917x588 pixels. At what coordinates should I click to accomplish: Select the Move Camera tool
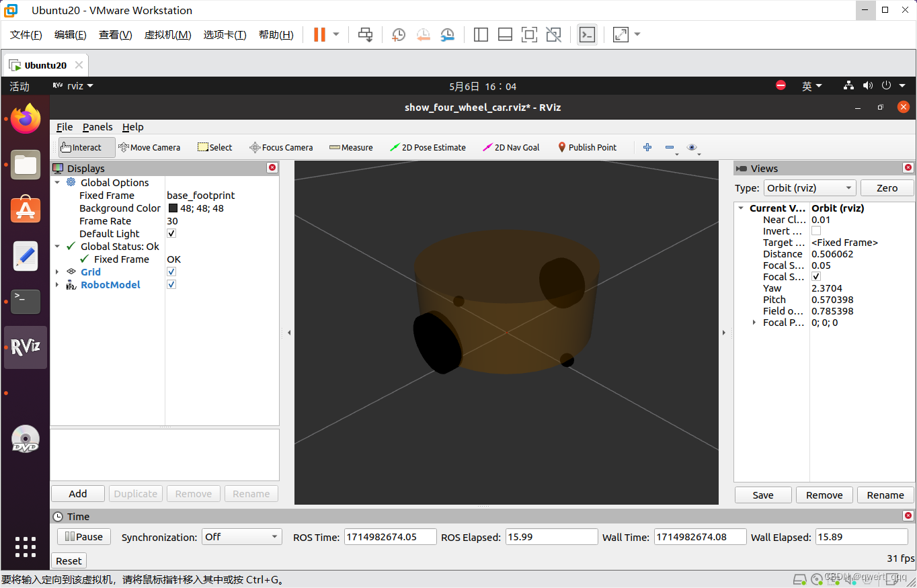pyautogui.click(x=149, y=147)
